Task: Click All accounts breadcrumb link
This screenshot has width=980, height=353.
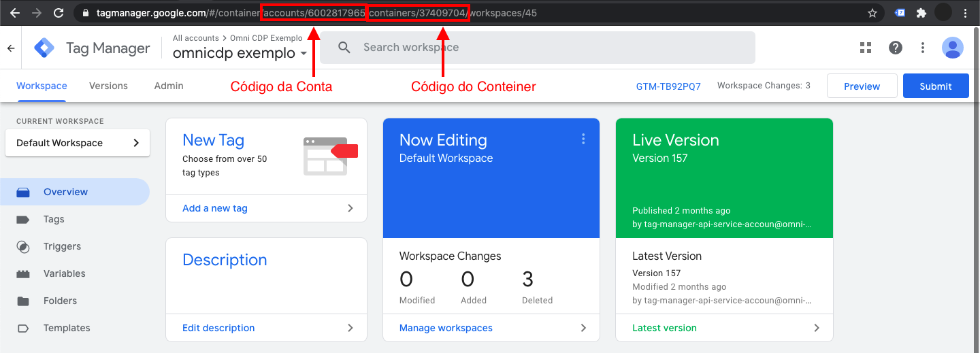Action: pyautogui.click(x=196, y=38)
